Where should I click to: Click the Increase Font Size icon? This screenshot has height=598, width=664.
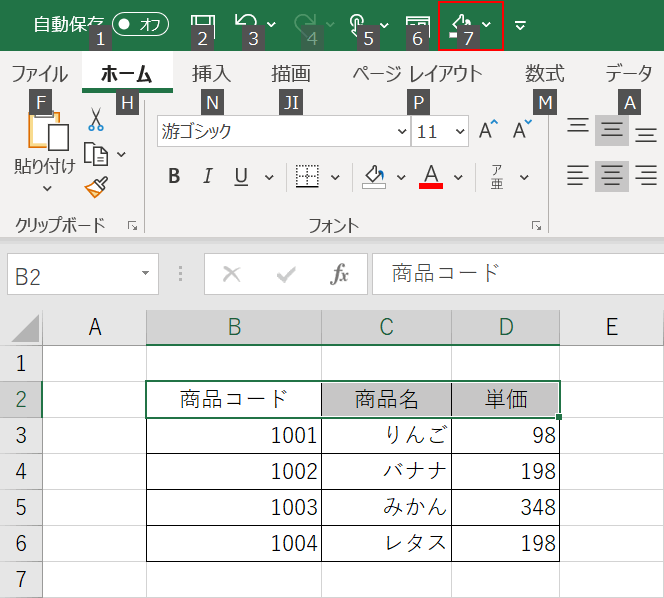point(488,130)
